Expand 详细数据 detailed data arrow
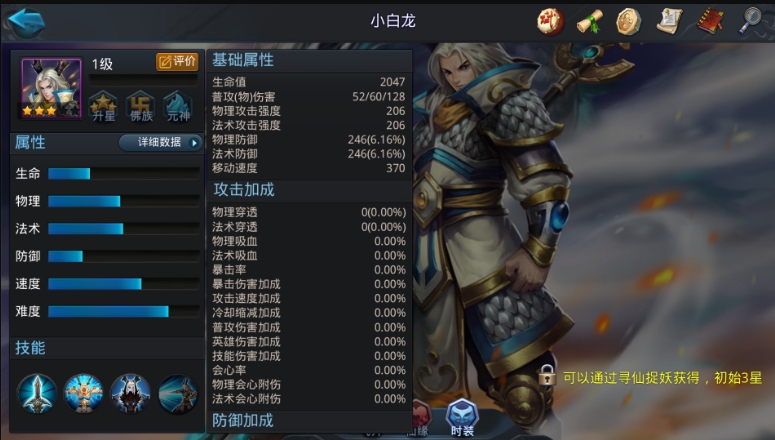The height and width of the screenshot is (440, 775). (x=161, y=142)
